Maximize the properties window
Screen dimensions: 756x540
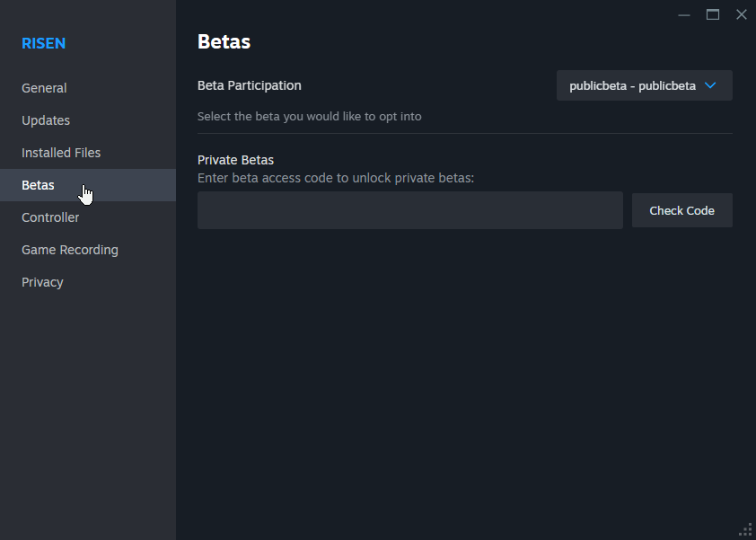pos(713,14)
